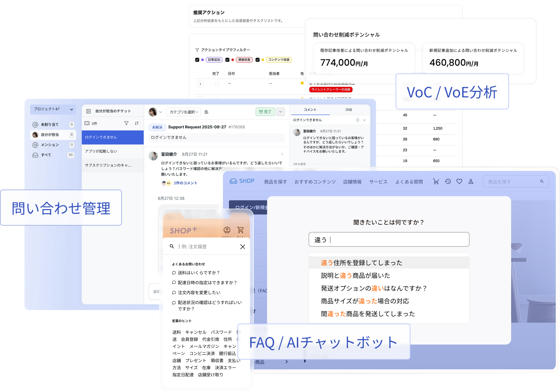The image size is (560, 392).
Task: Switch to the コメント tab
Action: point(310,110)
